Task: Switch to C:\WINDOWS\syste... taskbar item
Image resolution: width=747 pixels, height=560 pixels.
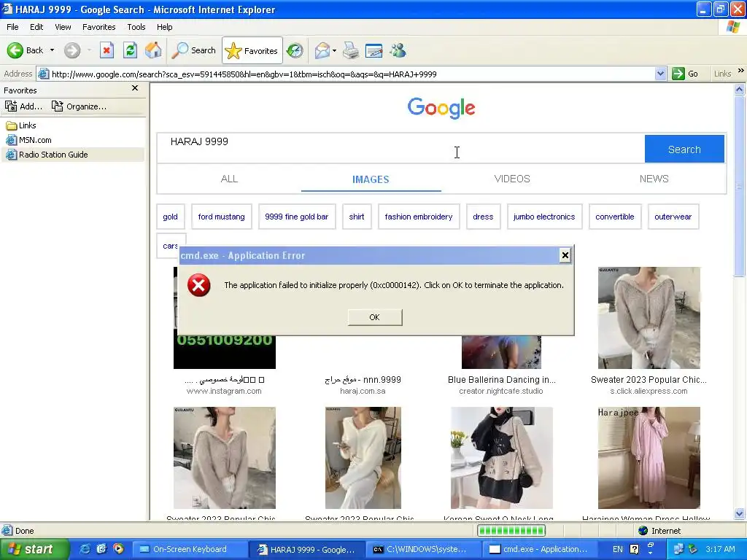Action: [425, 549]
